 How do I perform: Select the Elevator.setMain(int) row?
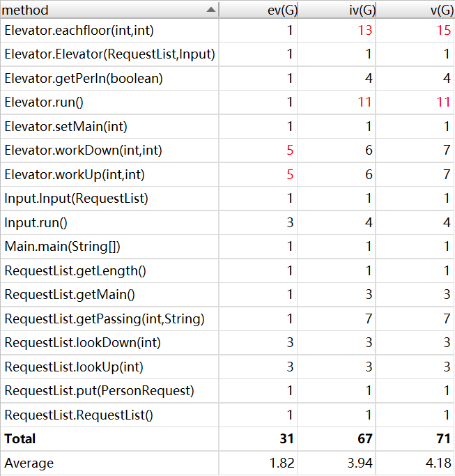point(227,126)
